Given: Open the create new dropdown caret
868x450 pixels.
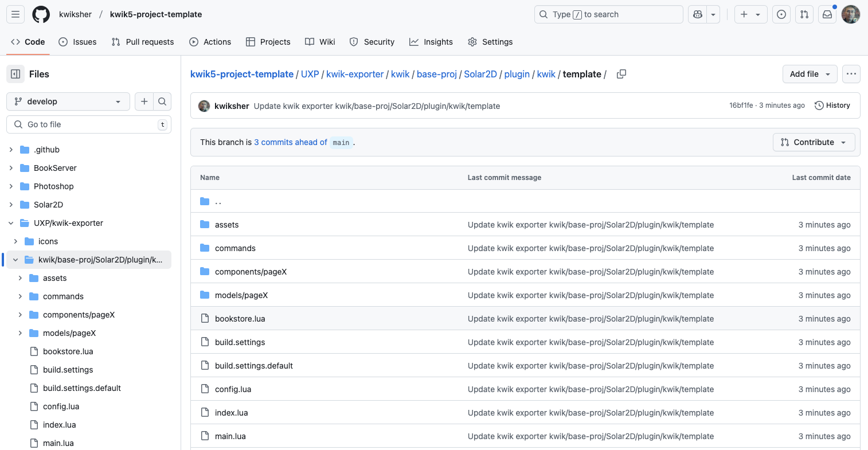Looking at the screenshot, I should (x=758, y=14).
